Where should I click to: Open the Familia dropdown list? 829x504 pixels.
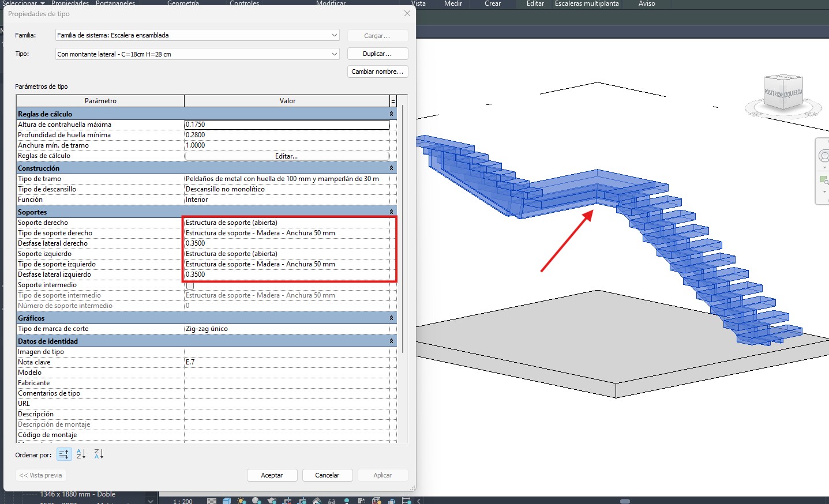[334, 35]
